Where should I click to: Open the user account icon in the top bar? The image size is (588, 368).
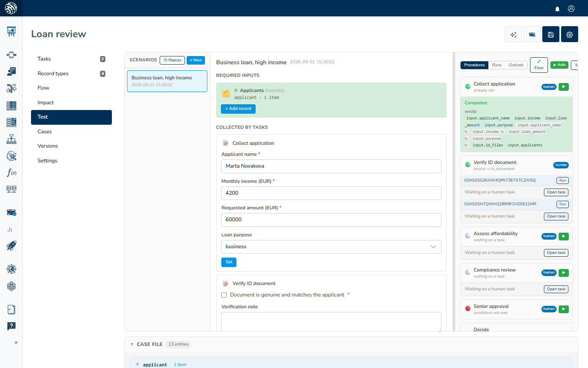click(x=571, y=9)
